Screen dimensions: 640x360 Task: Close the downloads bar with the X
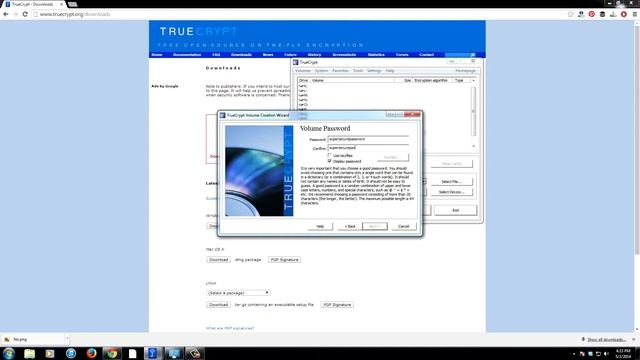click(x=634, y=340)
